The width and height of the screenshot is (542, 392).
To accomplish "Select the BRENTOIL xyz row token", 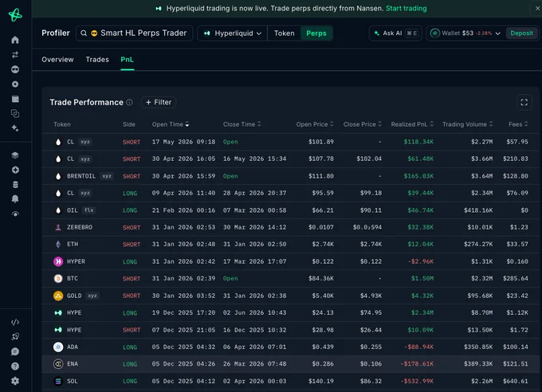I will 84,176.
